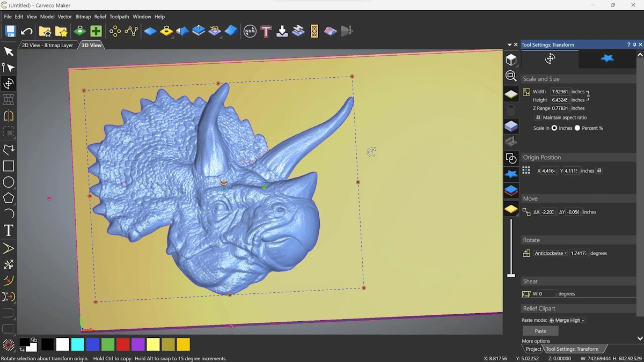Viewport: 644px width, 362px height.
Task: Expand More options in Relief Clipart
Action: 536,341
